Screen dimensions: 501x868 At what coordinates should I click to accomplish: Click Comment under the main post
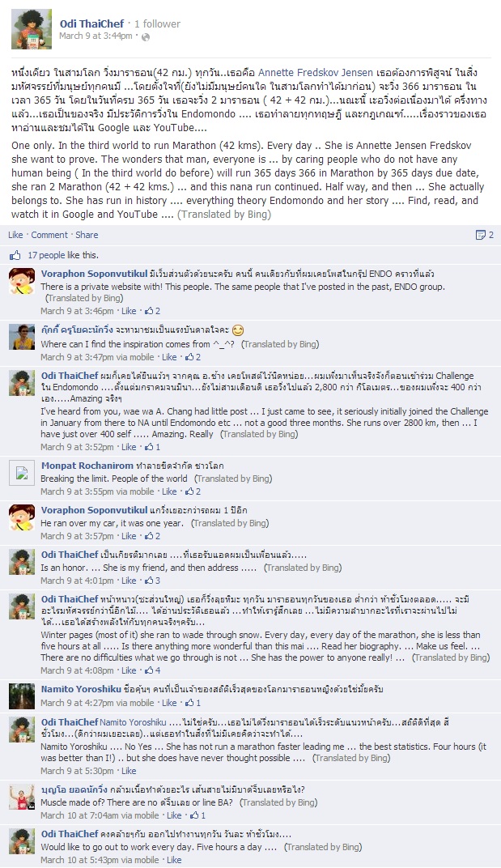[x=49, y=235]
